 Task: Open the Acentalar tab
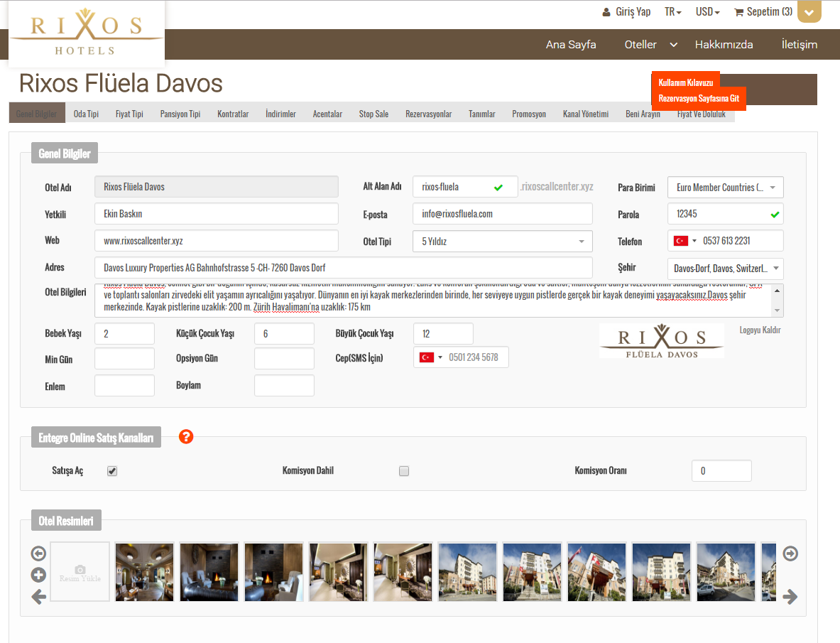327,114
